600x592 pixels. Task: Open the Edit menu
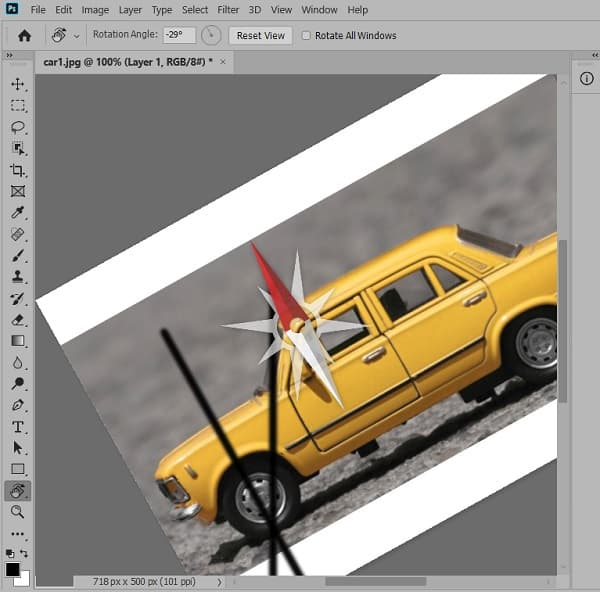tap(64, 10)
